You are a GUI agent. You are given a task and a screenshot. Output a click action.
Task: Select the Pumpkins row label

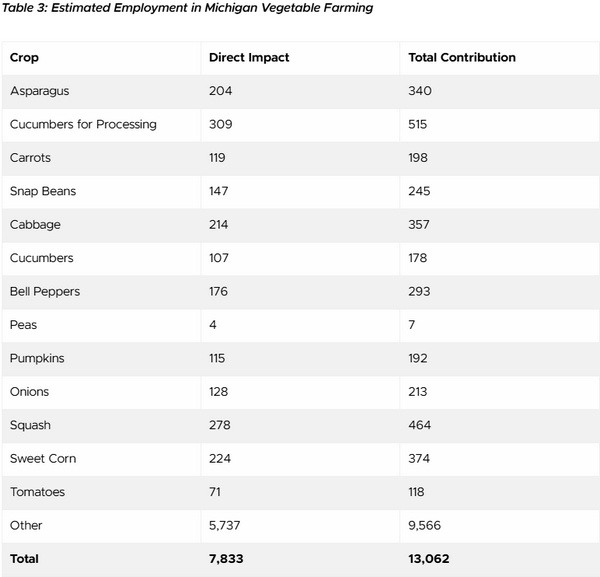[x=39, y=358]
